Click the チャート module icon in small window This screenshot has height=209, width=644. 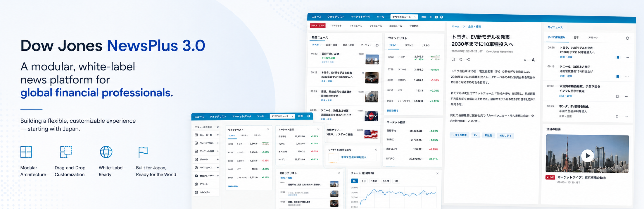click(x=196, y=160)
